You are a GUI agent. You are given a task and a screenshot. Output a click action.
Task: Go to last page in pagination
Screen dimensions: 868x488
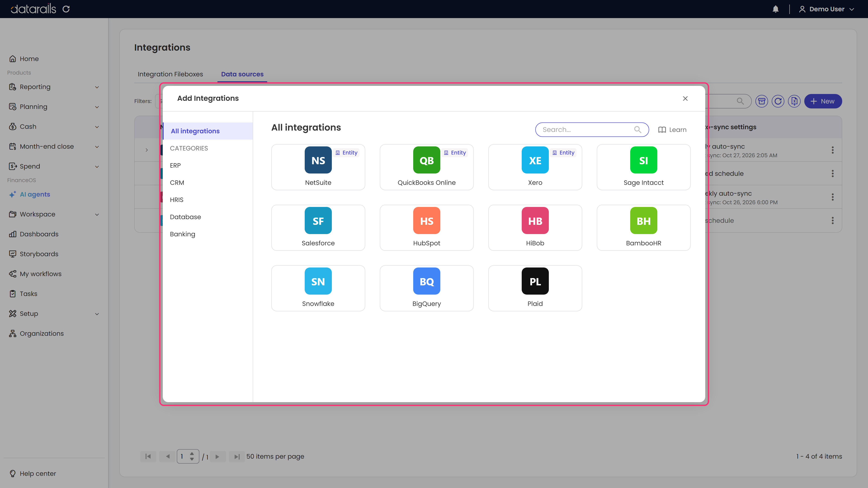click(236, 456)
